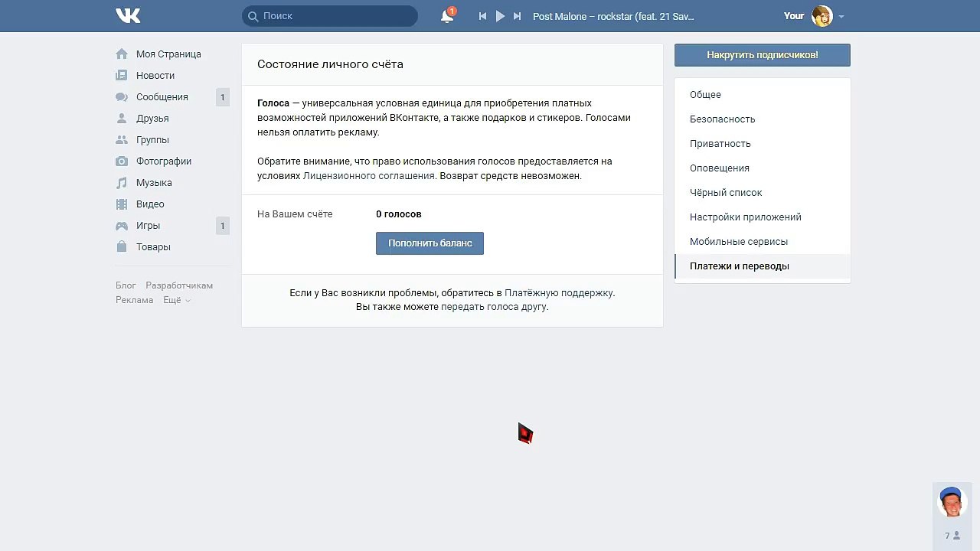Open the Сообщения messages icon
Viewport: 980px width, 551px height.
122,97
